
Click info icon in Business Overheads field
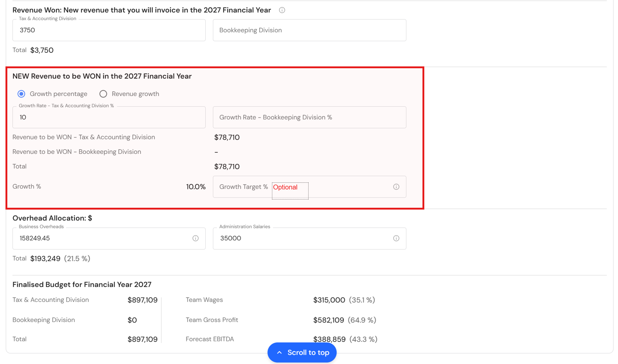tap(196, 238)
